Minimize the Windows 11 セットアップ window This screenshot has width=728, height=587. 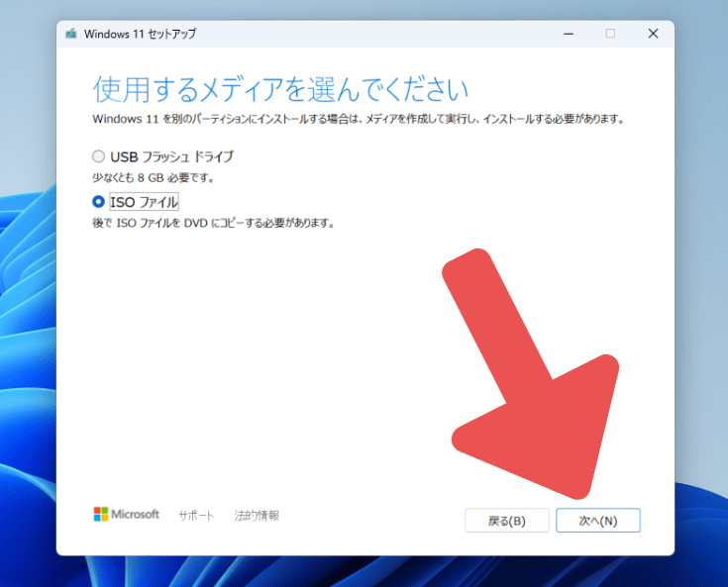[x=569, y=34]
